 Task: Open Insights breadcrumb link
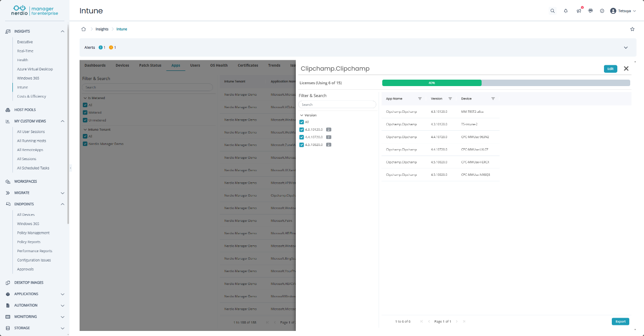coord(102,29)
